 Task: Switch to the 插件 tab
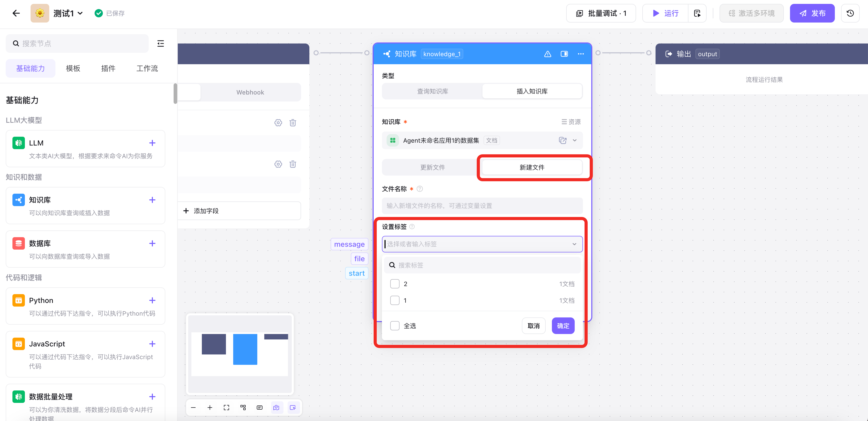(x=108, y=68)
